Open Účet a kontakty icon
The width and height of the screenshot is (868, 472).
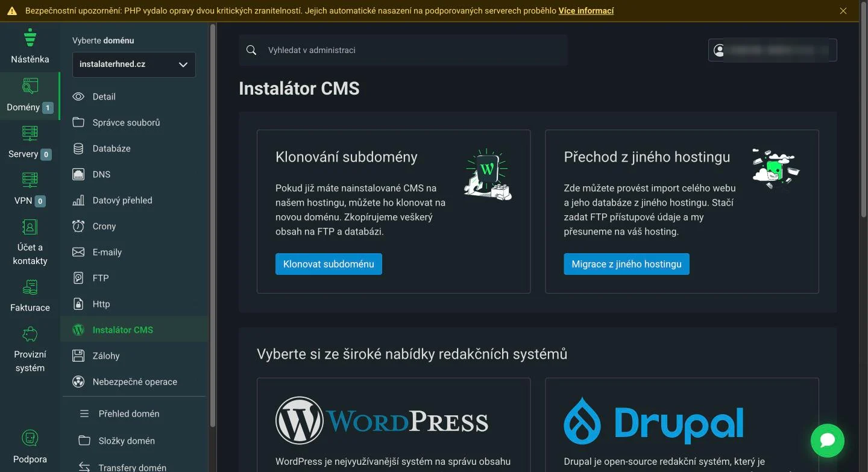tap(30, 227)
